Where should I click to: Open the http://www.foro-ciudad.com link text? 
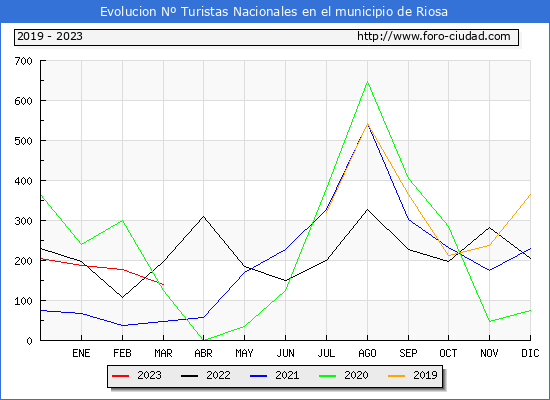pos(434,36)
